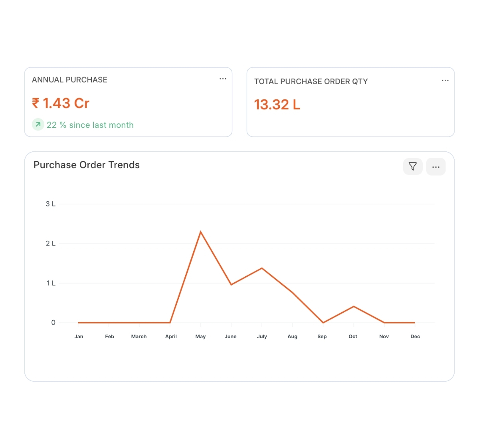Screen dimensions: 479x448
Task: Click the May peak on the chart line
Action: point(200,232)
